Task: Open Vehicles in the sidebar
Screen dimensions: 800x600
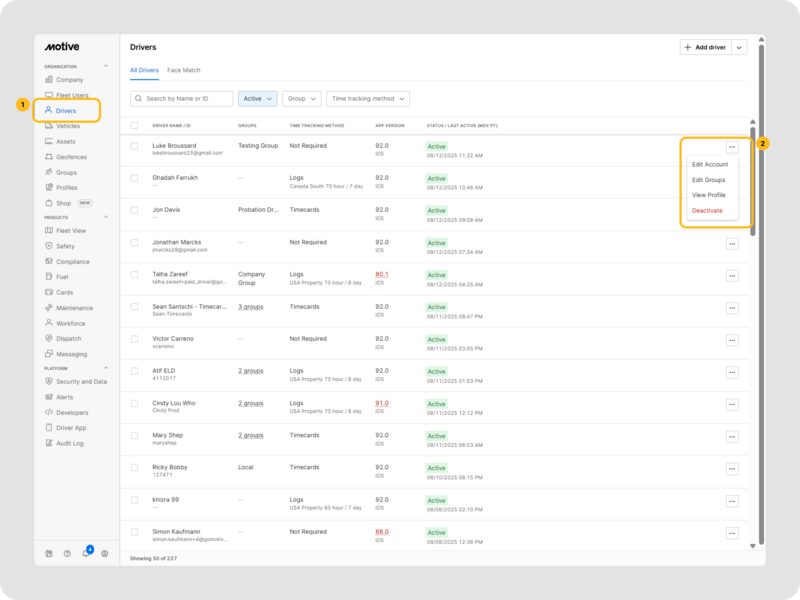Action: tap(67, 126)
